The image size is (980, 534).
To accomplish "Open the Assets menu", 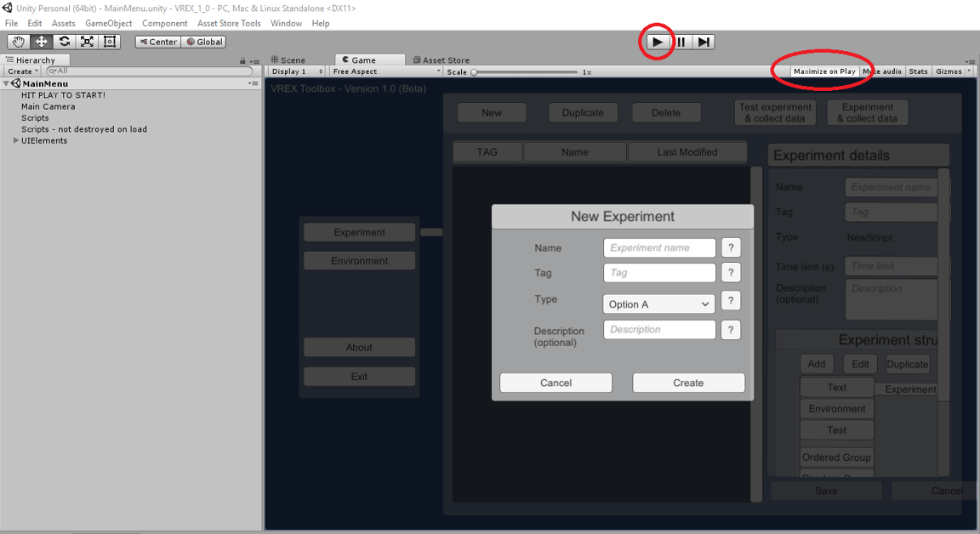I will pyautogui.click(x=63, y=23).
